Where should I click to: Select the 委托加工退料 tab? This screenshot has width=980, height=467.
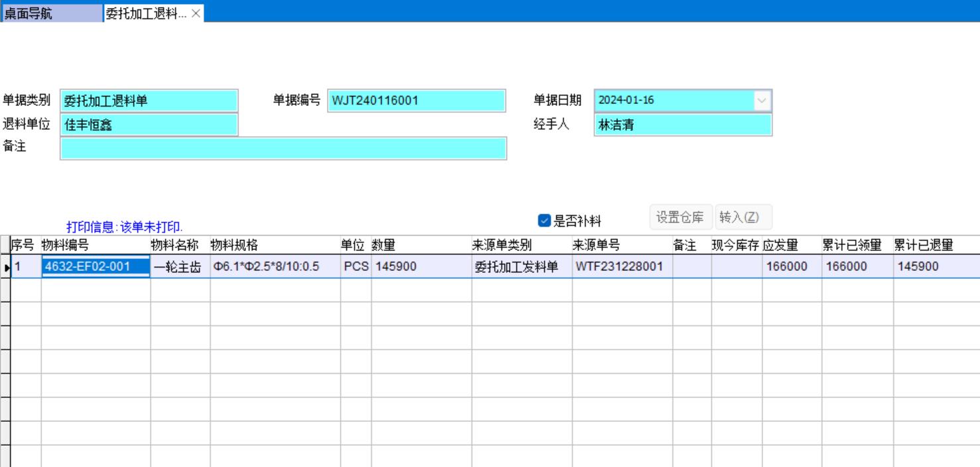pyautogui.click(x=146, y=13)
